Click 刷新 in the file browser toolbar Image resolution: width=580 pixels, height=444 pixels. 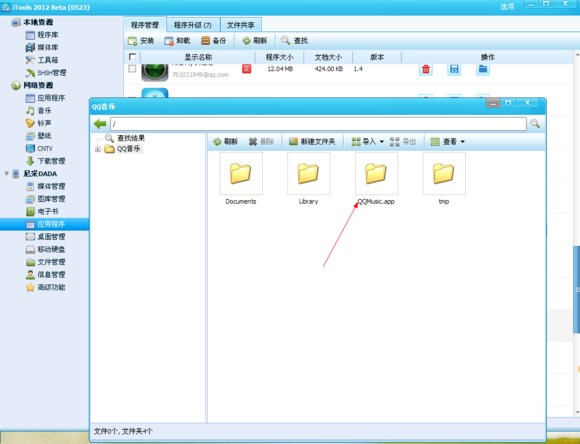[225, 141]
